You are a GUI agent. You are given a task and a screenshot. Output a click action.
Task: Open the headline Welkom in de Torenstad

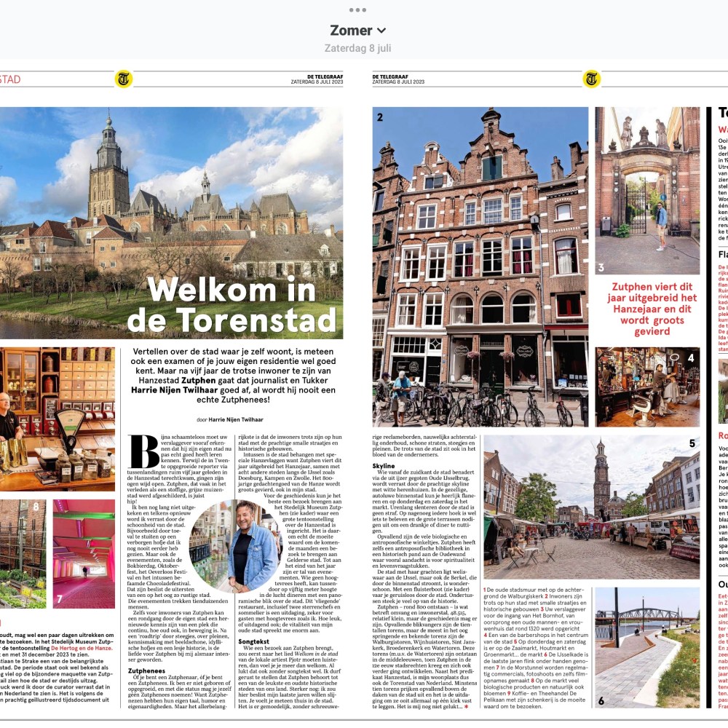pos(232,305)
